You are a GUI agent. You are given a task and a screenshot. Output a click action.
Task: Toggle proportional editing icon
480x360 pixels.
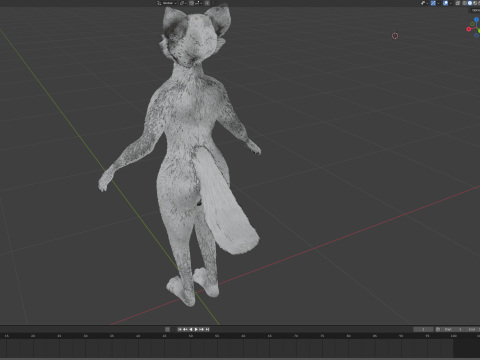207,3
